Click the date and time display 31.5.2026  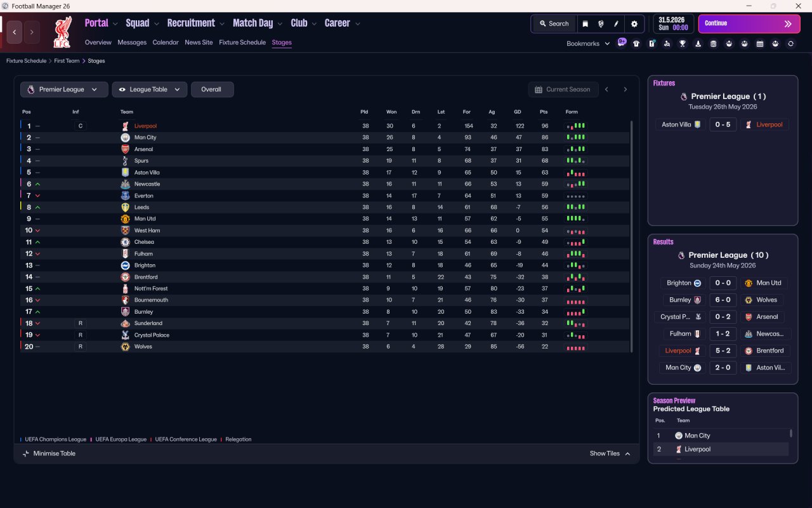point(673,23)
